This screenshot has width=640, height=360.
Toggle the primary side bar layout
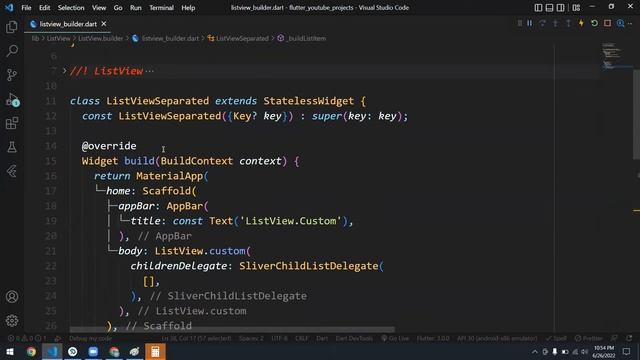pyautogui.click(x=538, y=7)
